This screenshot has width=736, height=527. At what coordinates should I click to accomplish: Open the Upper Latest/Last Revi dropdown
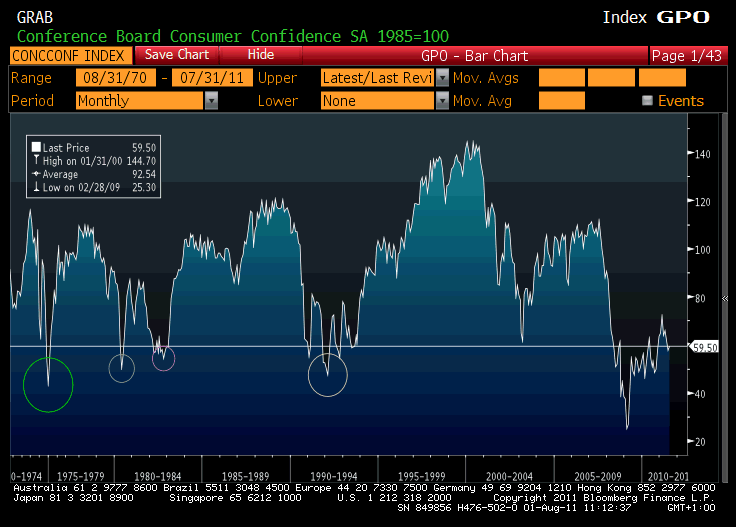(x=377, y=77)
